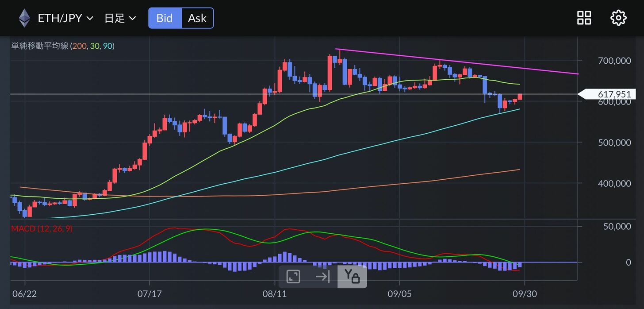Switch price display to Ask
The height and width of the screenshot is (309, 644).
pyautogui.click(x=197, y=18)
